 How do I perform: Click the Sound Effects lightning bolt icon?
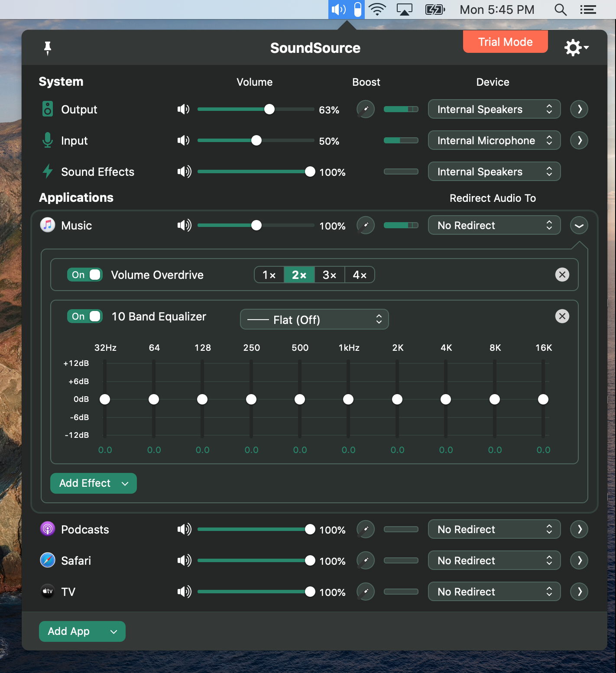(x=48, y=171)
